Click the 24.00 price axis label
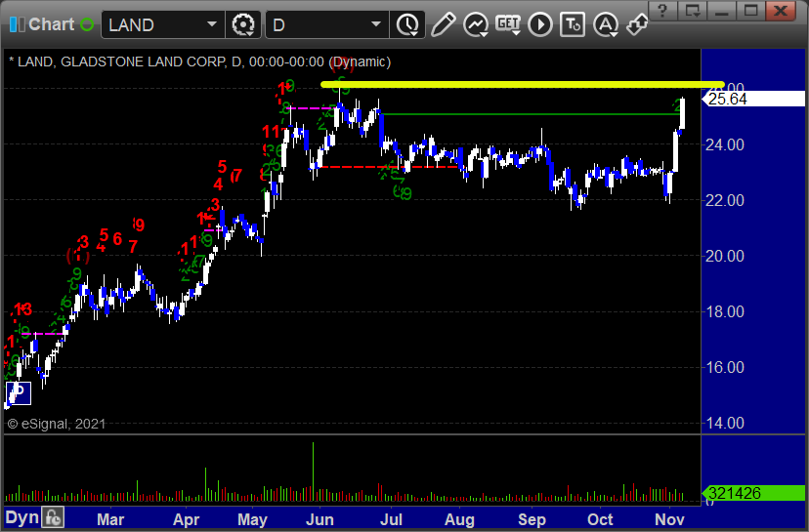Screen dimensions: 809x532 725,144
